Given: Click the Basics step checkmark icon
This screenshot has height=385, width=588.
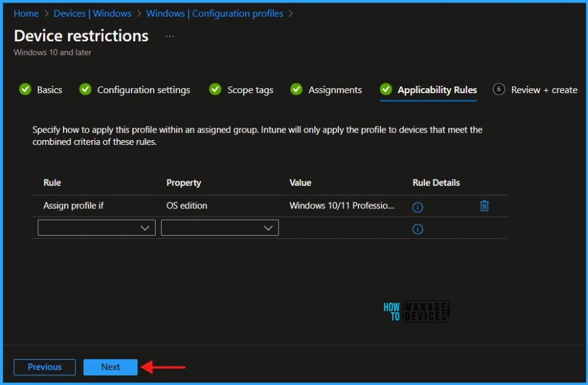Looking at the screenshot, I should click(x=25, y=89).
